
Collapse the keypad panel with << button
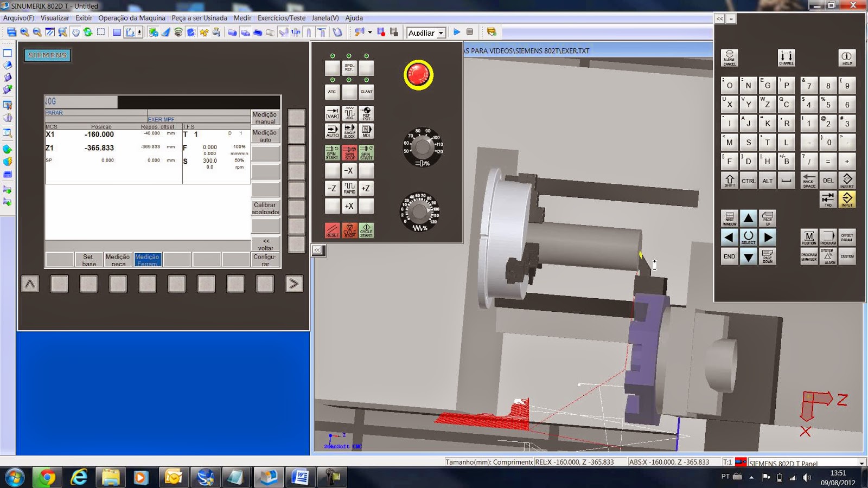pos(720,18)
